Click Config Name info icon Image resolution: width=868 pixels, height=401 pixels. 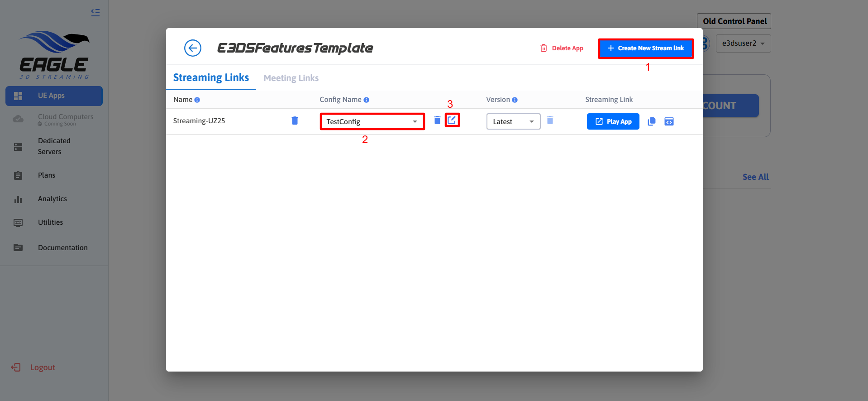[367, 100]
